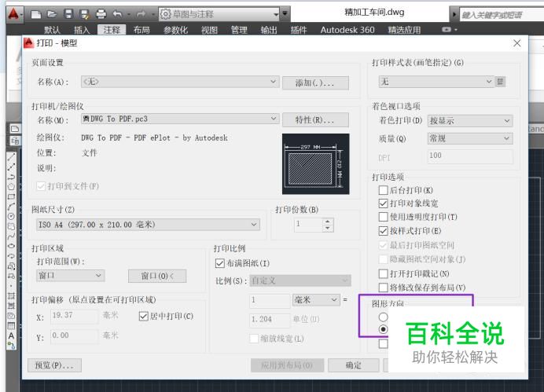Image resolution: width=544 pixels, height=392 pixels.
Task: Select the Circle tool
Action: pos(12,216)
